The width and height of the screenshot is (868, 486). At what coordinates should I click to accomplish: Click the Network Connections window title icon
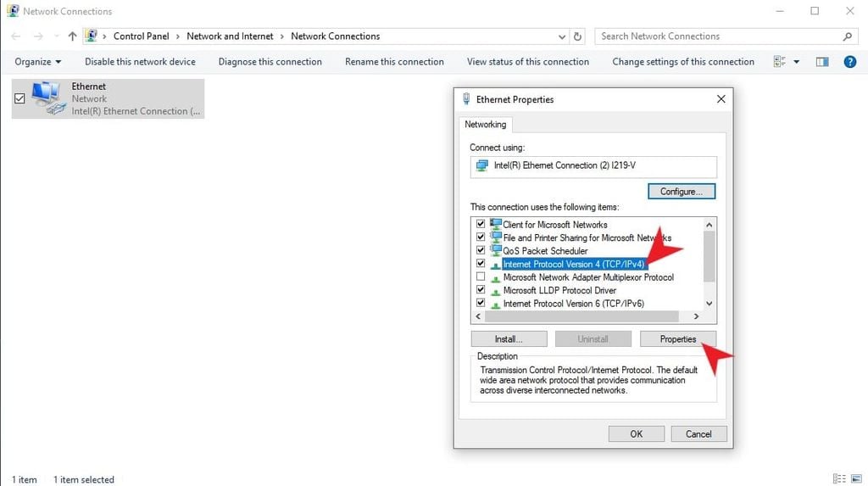click(x=13, y=10)
